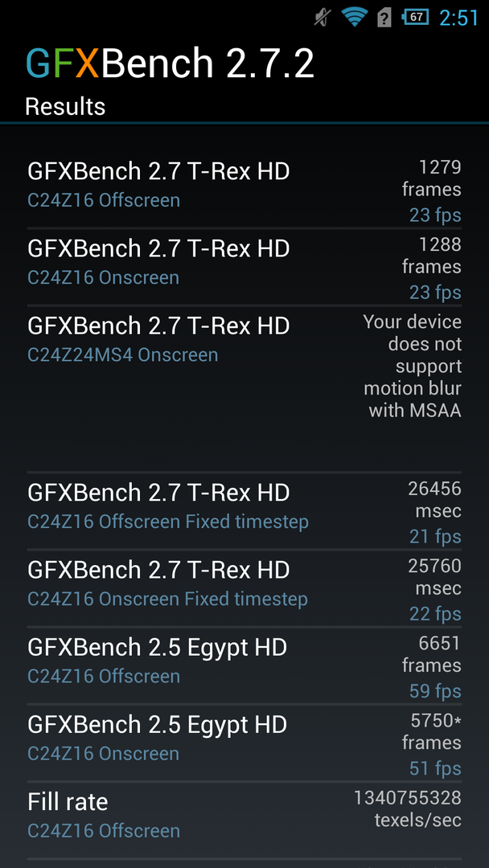Tap the 2:51 clock in status bar
The height and width of the screenshot is (868, 489).
[458, 17]
